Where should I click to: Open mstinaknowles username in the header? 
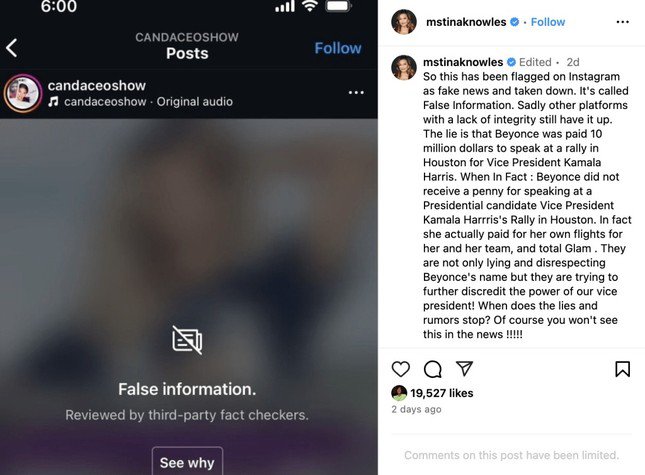(466, 22)
